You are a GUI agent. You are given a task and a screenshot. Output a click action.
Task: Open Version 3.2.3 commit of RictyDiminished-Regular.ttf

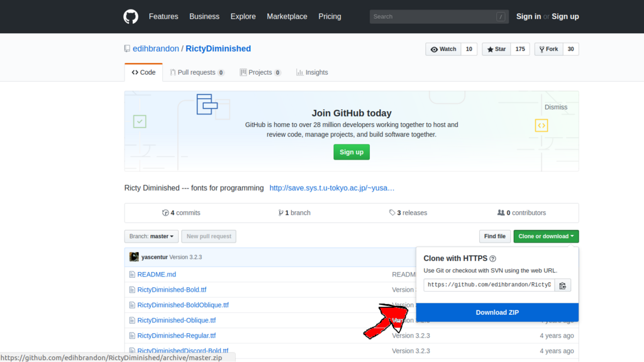(411, 336)
